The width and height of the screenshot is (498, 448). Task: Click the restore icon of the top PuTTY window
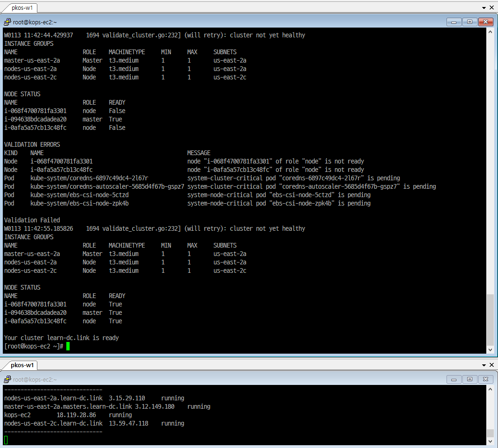coord(470,21)
